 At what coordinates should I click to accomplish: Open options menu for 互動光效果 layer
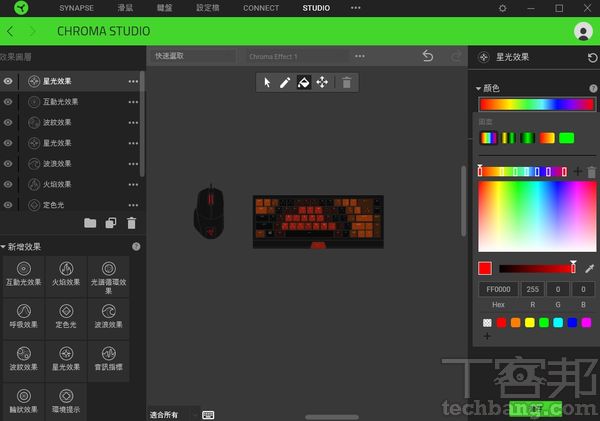point(133,102)
